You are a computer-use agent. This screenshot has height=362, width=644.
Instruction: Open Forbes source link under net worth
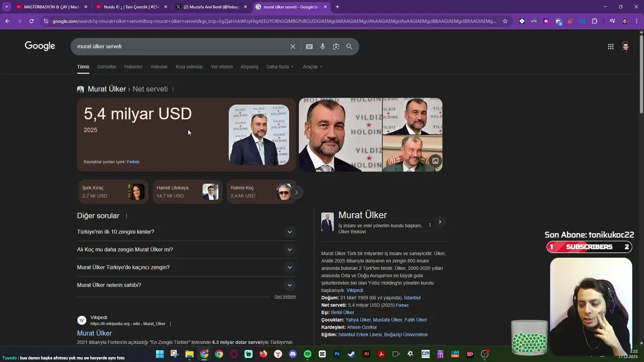pos(133,162)
